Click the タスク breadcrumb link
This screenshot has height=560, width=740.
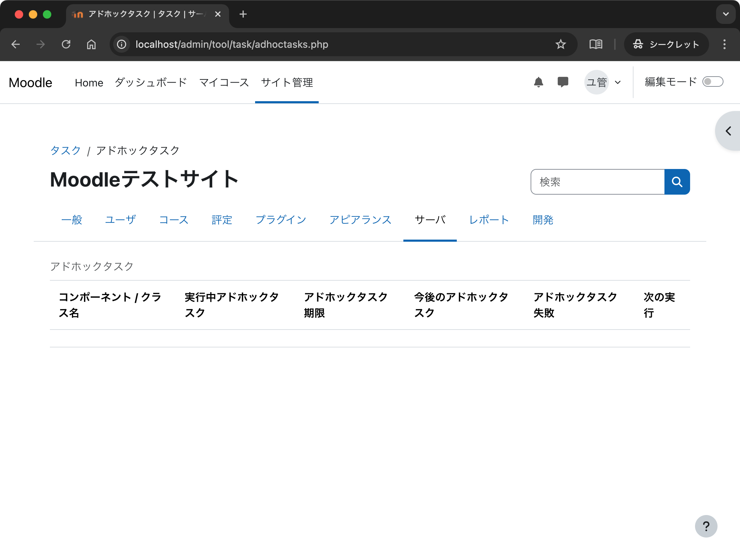pyautogui.click(x=65, y=151)
